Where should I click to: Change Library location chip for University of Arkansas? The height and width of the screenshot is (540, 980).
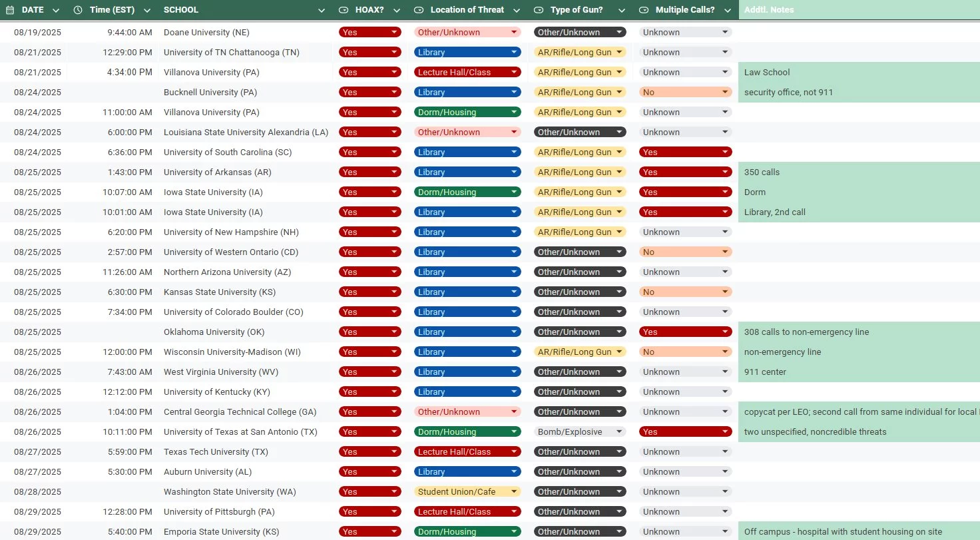(467, 172)
